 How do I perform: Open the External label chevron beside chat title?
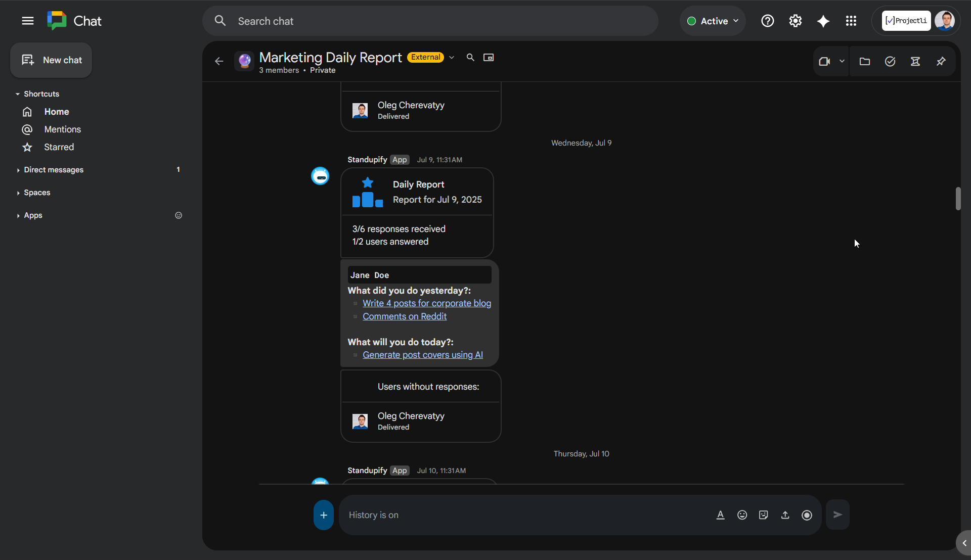click(x=452, y=57)
